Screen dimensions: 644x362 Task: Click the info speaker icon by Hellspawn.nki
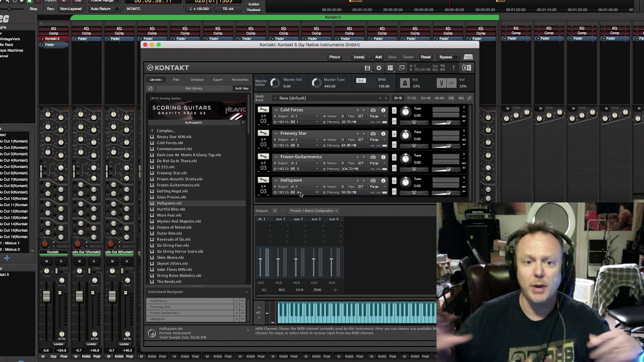pos(152,333)
